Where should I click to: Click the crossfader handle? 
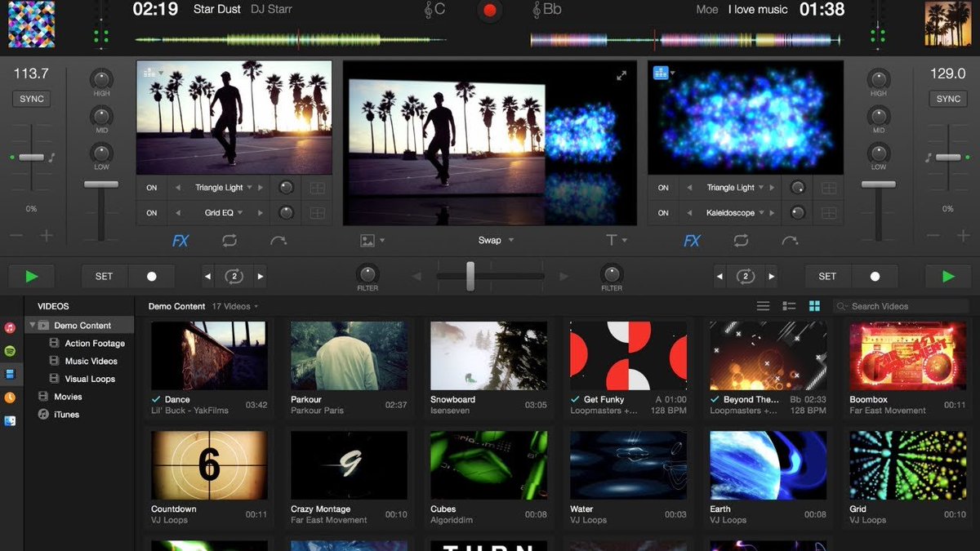(x=470, y=276)
